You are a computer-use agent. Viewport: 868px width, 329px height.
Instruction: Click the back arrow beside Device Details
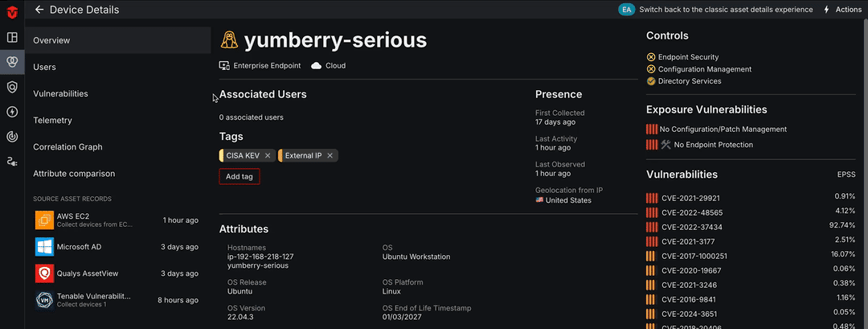point(39,10)
